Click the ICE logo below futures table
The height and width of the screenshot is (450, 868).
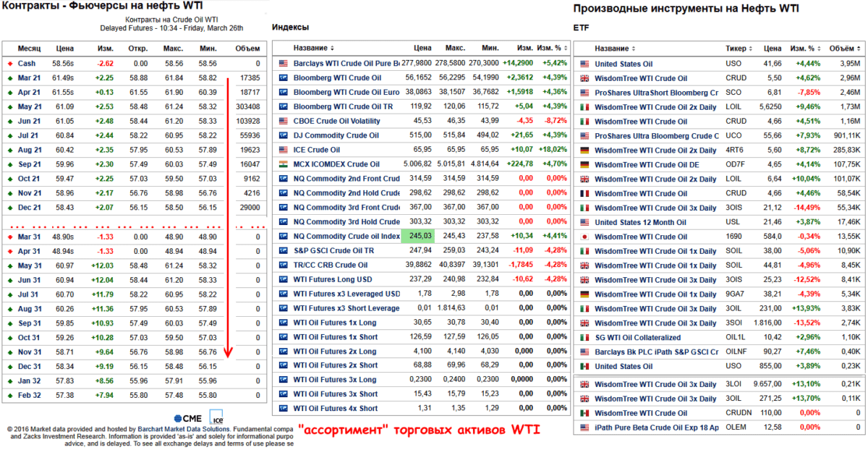coord(216,418)
